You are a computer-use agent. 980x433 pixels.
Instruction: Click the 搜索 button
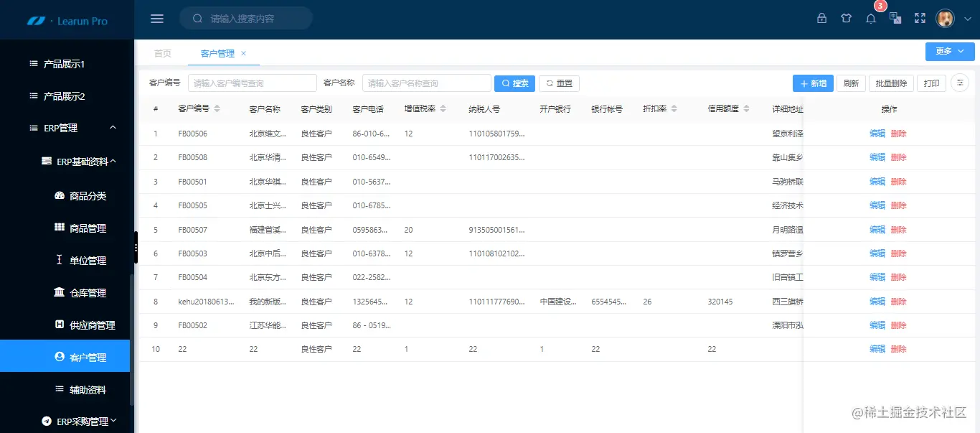pyautogui.click(x=514, y=83)
